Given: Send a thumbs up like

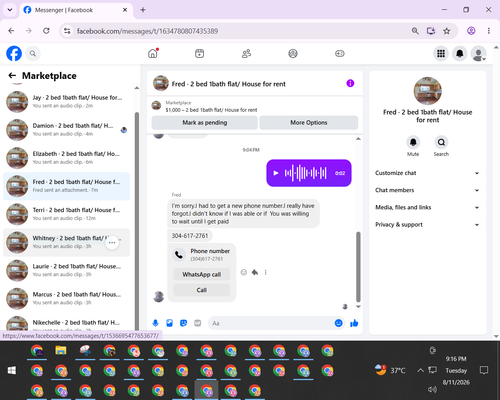Looking at the screenshot, I should 354,323.
